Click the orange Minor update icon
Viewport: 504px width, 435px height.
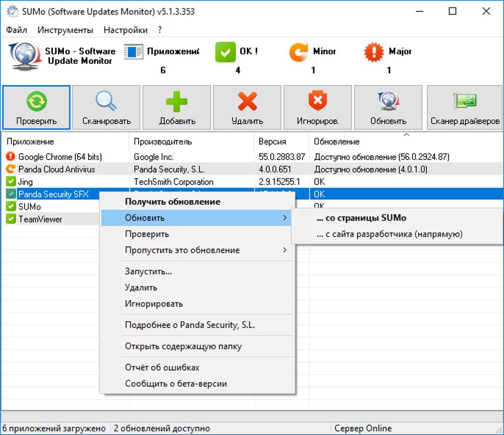[298, 52]
